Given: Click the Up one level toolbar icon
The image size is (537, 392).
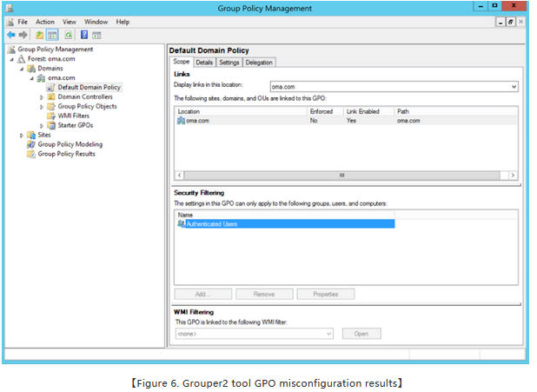Looking at the screenshot, I should [40, 35].
